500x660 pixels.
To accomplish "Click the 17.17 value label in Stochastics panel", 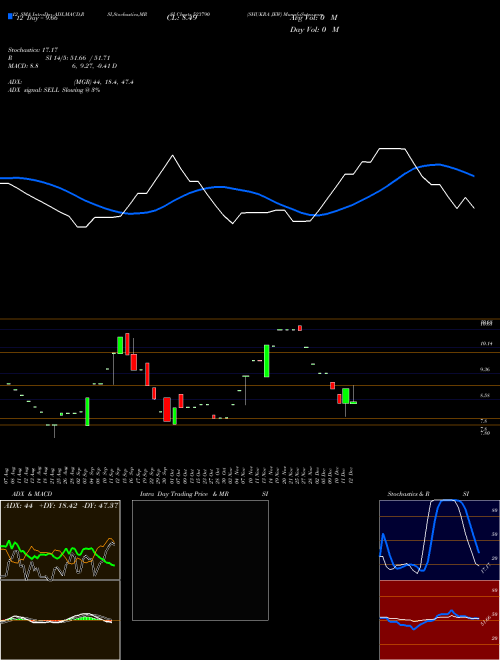I will pyautogui.click(x=484, y=569).
